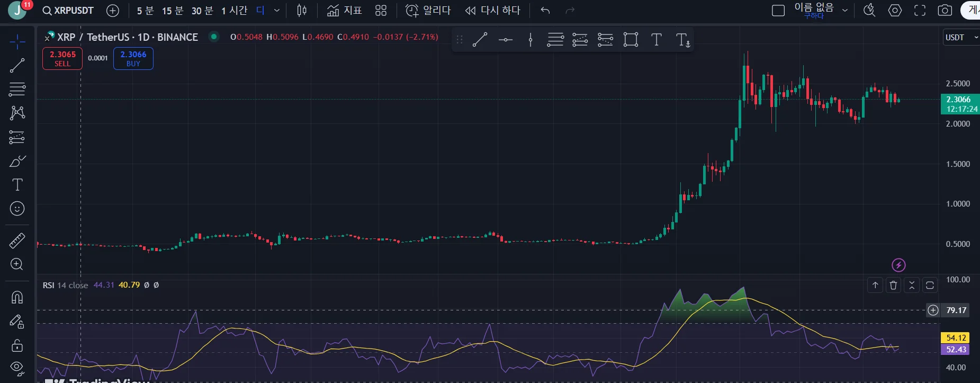This screenshot has width=980, height=383.
Task: Take a chart snapshot with camera icon
Action: 945,11
